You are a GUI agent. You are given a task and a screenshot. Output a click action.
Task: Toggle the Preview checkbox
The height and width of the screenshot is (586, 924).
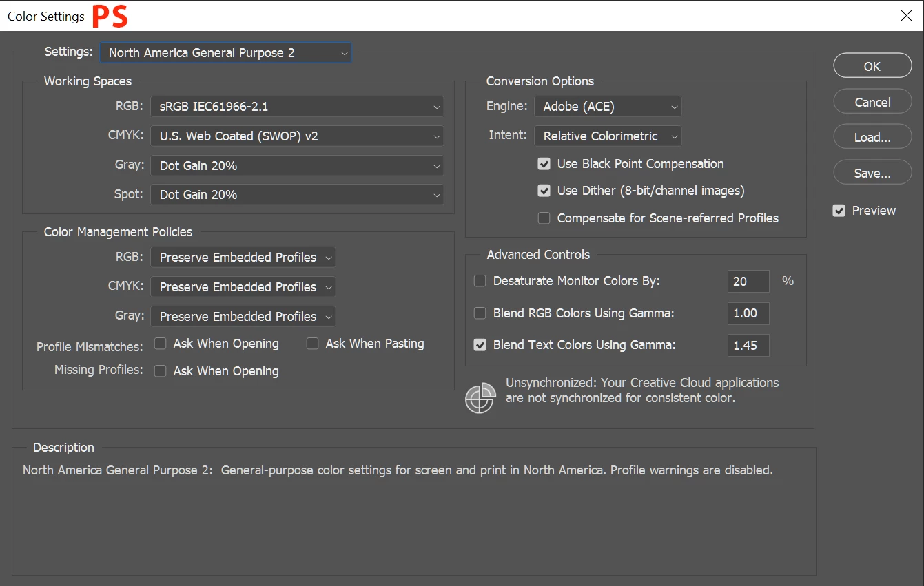point(839,211)
